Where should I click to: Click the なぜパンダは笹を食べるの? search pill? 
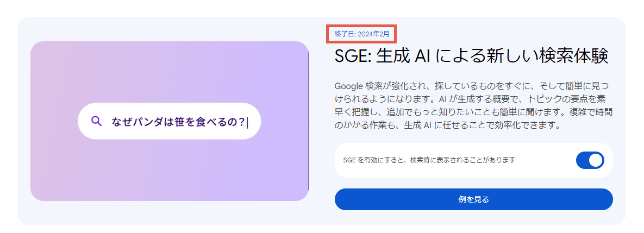[x=169, y=121]
